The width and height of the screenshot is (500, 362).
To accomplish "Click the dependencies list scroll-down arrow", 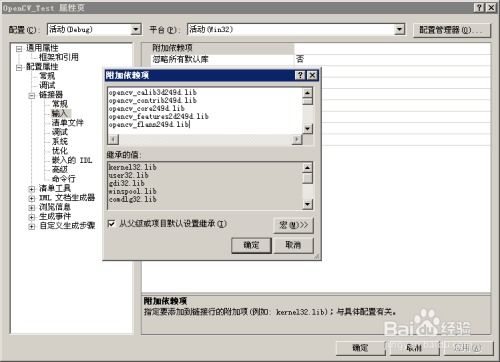I will (x=307, y=129).
